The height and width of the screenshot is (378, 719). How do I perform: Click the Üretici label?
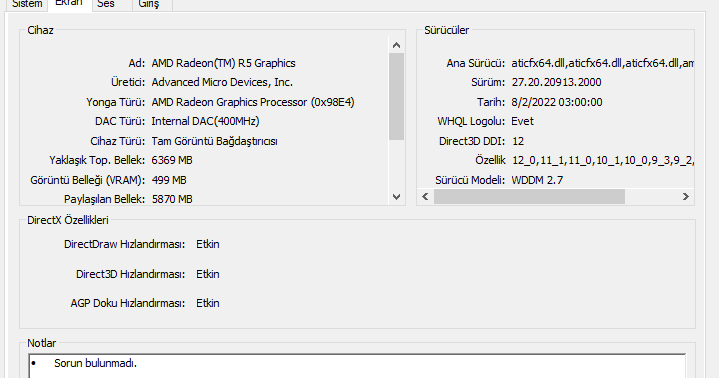click(128, 82)
